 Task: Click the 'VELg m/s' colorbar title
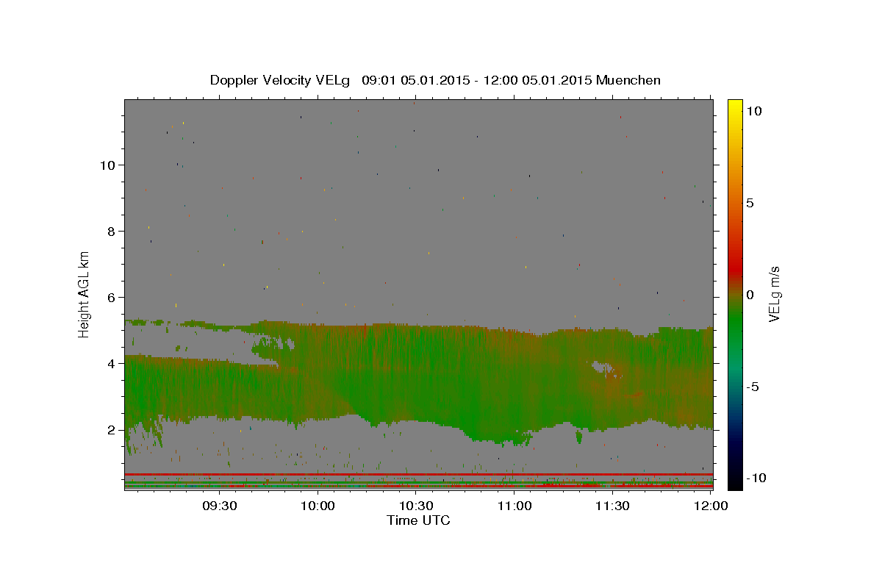point(775,295)
